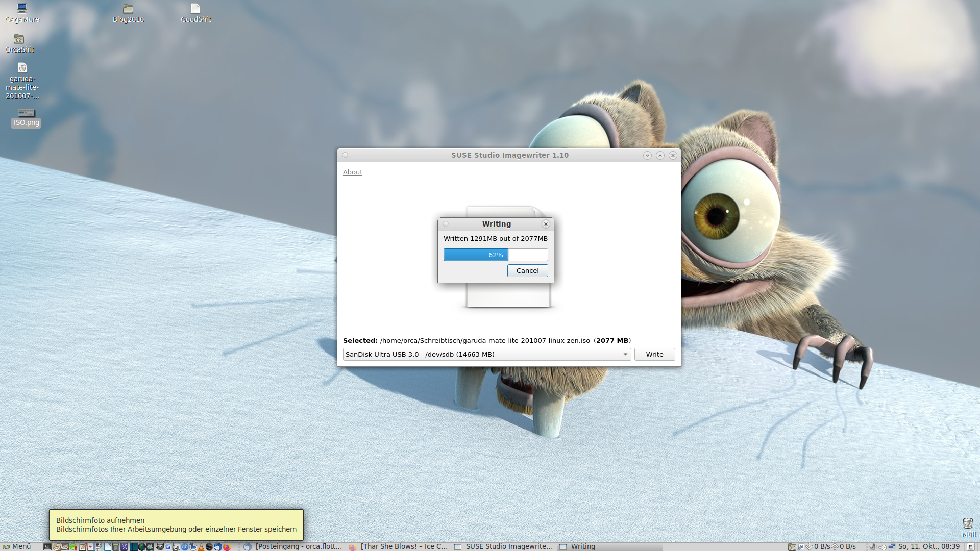Viewport: 980px width, 551px height.
Task: Click 'Written 1291MB out of 2077MB' text
Action: 496,238
